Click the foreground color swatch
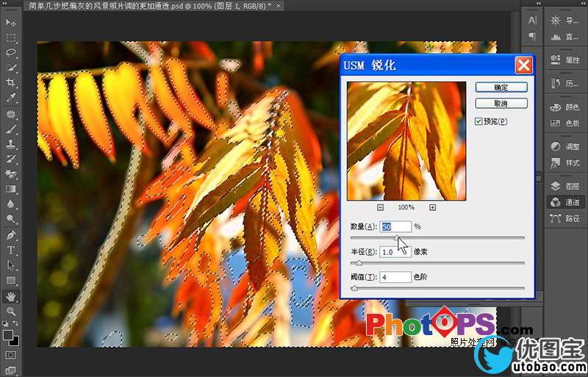Screen dimensions: 588x377 (7, 334)
